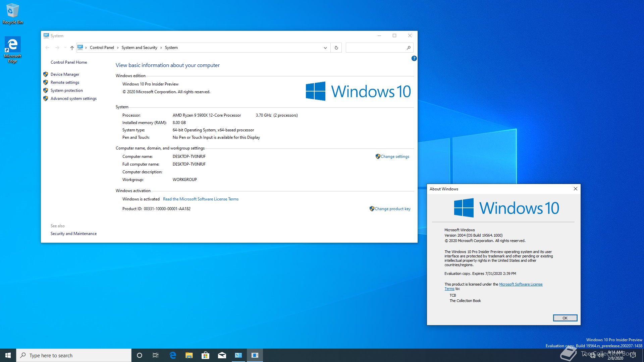
Task: Open the blue Help question mark
Action: click(x=414, y=58)
